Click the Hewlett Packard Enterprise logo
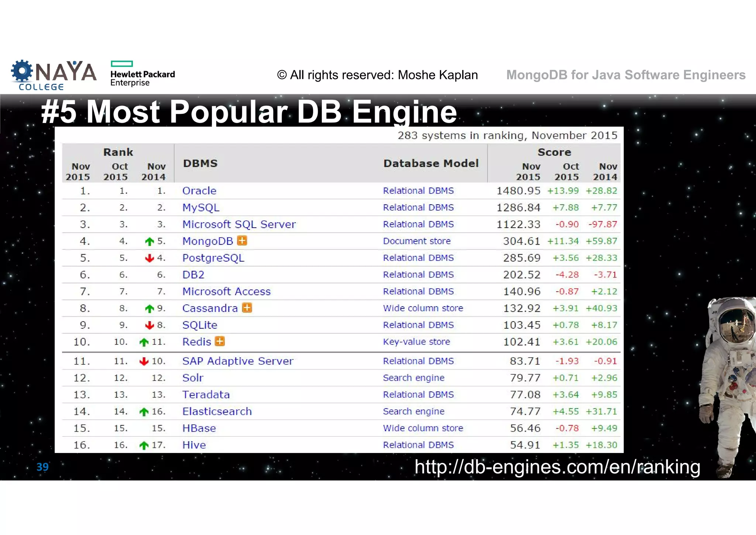Image resolution: width=756 pixels, height=535 pixels. pyautogui.click(x=142, y=74)
